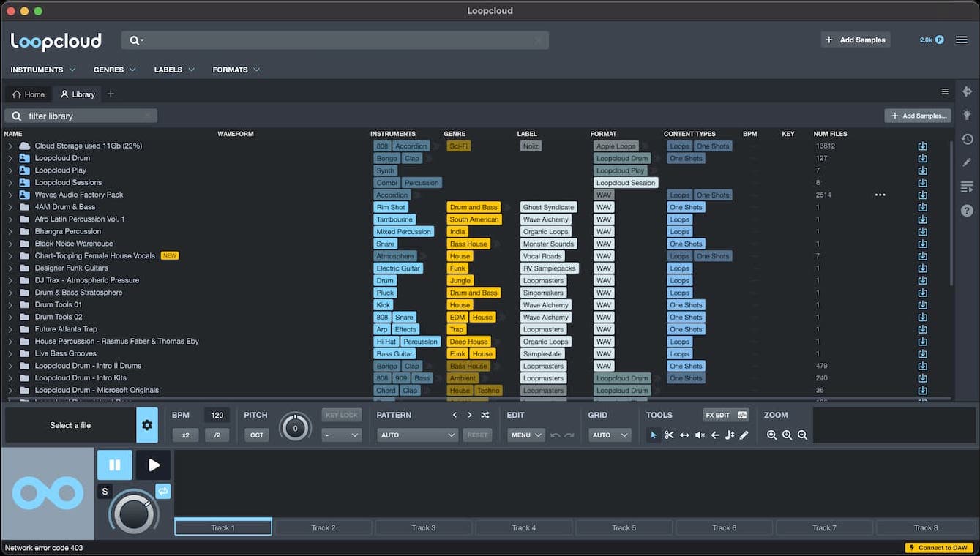Toggle the FX EDIT button
980x556 pixels.
pyautogui.click(x=720, y=415)
